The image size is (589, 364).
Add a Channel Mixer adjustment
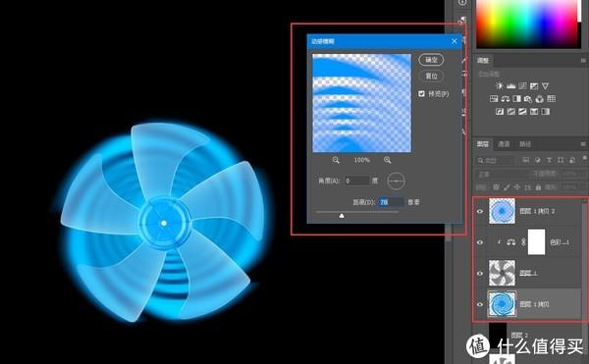pyautogui.click(x=540, y=99)
